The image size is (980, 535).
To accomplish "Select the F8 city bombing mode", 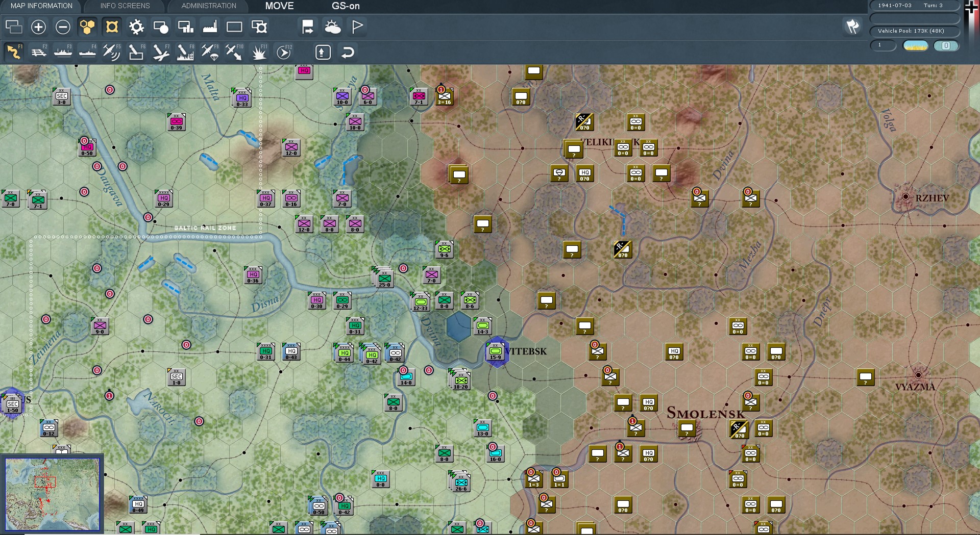I will tap(185, 52).
